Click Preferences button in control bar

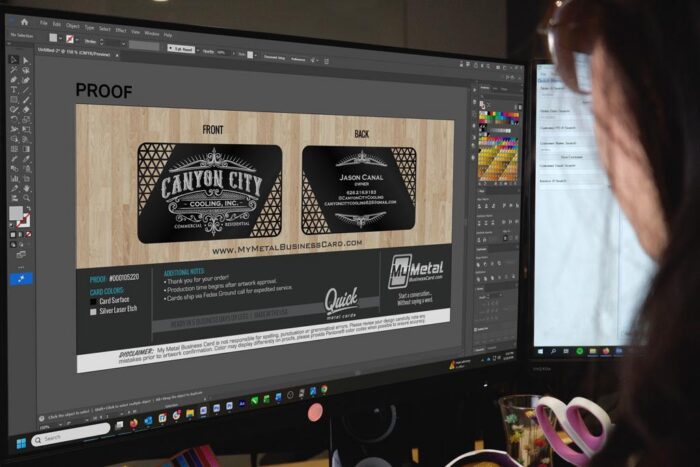tap(298, 59)
